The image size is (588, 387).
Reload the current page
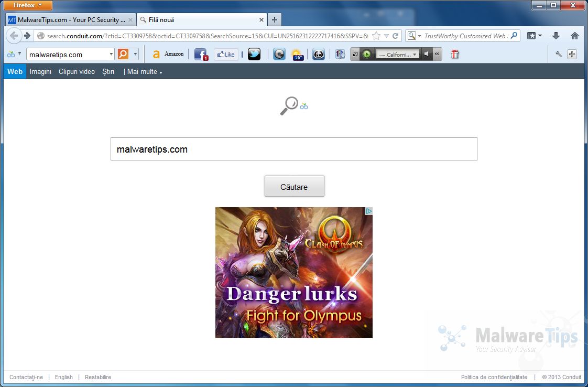point(395,36)
